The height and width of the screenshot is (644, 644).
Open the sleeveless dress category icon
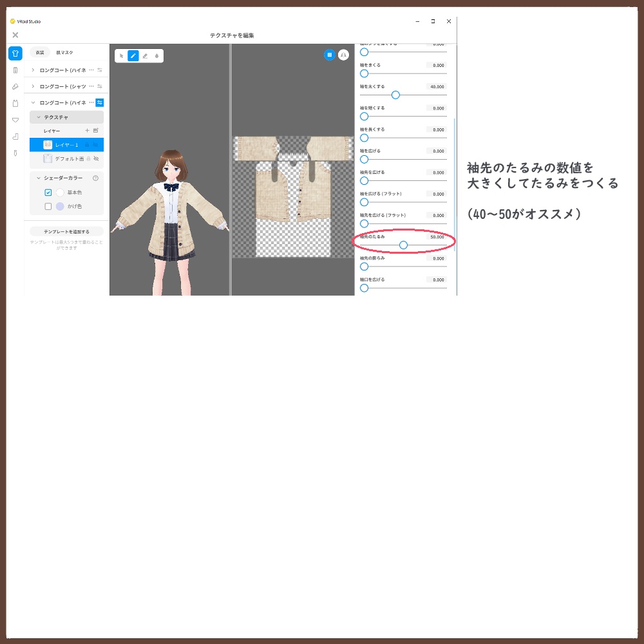[x=15, y=103]
